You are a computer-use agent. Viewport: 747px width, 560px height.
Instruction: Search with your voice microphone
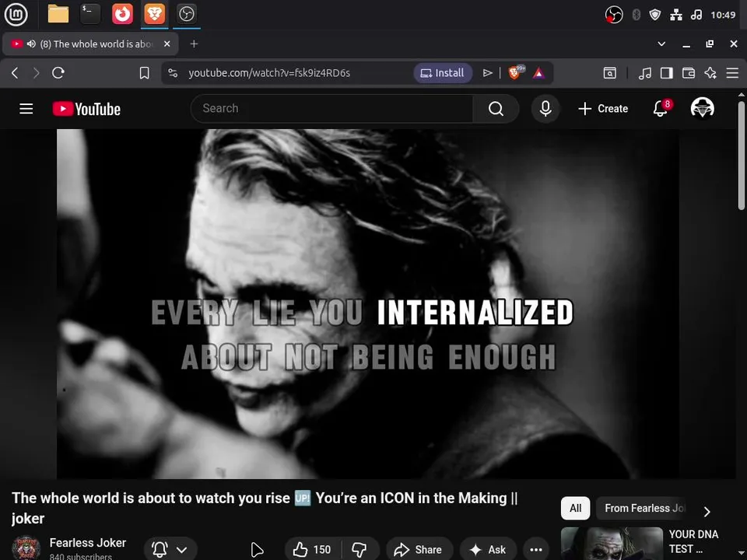point(545,109)
